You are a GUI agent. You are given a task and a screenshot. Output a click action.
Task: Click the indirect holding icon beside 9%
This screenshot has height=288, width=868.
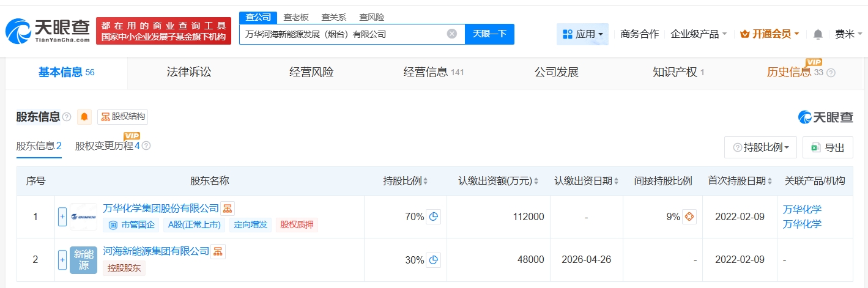tap(689, 216)
